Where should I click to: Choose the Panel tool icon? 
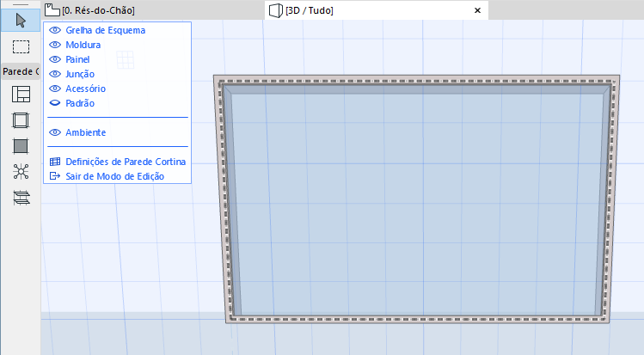click(x=21, y=146)
